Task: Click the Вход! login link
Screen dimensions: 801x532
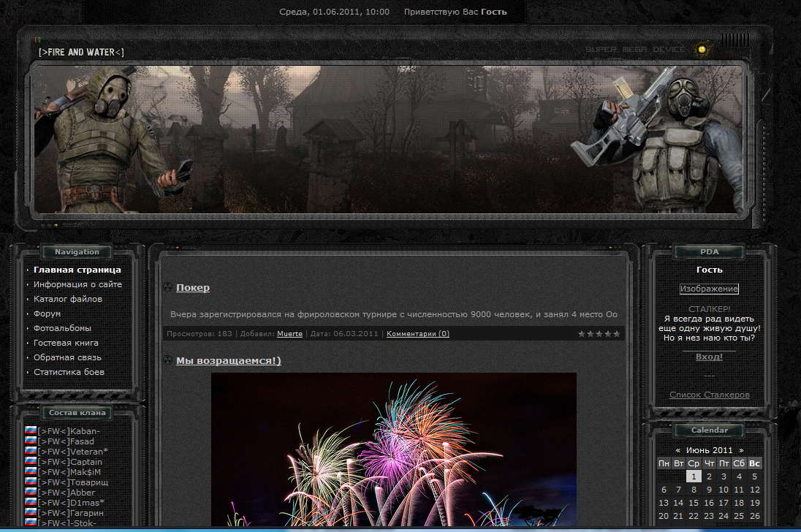Action: pos(709,357)
